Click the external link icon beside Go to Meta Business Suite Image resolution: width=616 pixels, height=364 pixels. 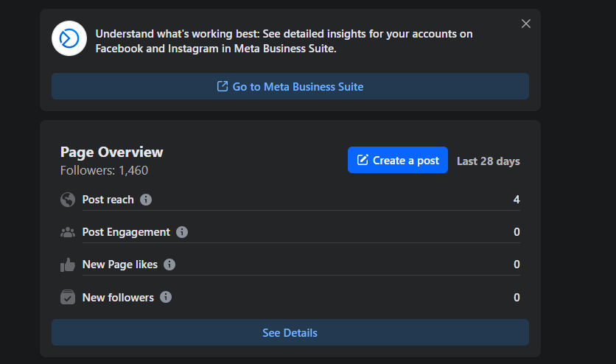[223, 86]
